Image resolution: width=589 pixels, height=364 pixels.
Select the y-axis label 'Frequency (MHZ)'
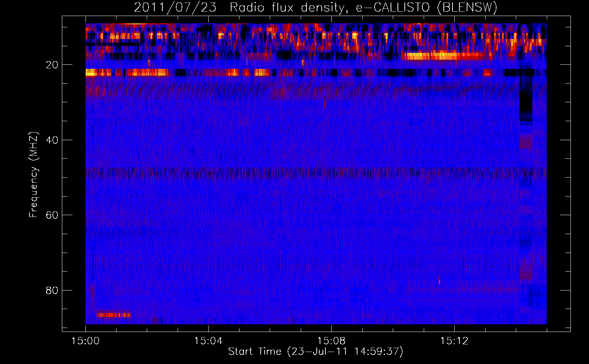point(33,175)
